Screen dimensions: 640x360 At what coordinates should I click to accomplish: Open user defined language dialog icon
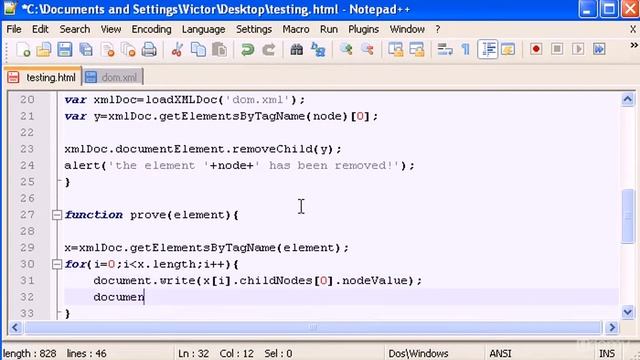coord(508,50)
